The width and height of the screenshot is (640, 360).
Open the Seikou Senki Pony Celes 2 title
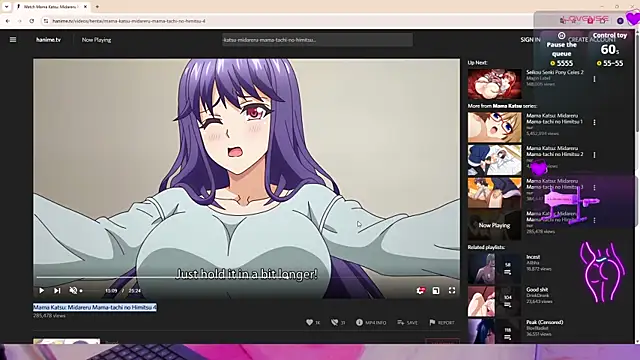click(x=555, y=72)
